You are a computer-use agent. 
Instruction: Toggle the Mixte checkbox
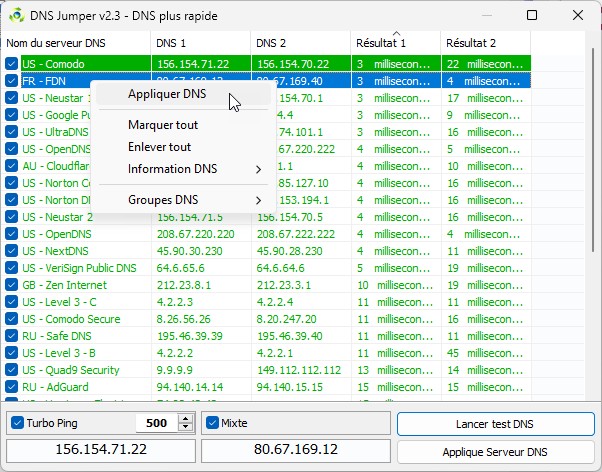212,423
